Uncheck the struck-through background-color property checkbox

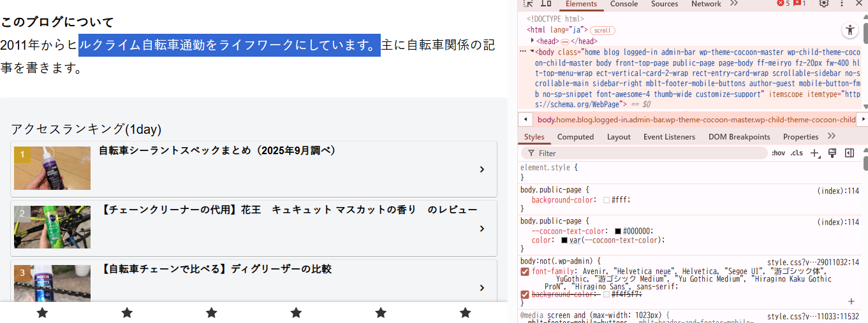(525, 294)
